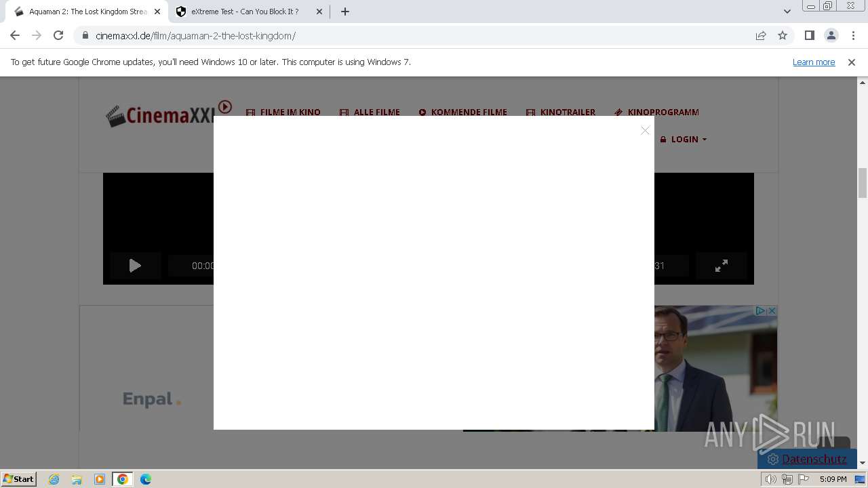Open the Windows Start menu
Image resolution: width=868 pixels, height=488 pixels.
pyautogui.click(x=18, y=479)
